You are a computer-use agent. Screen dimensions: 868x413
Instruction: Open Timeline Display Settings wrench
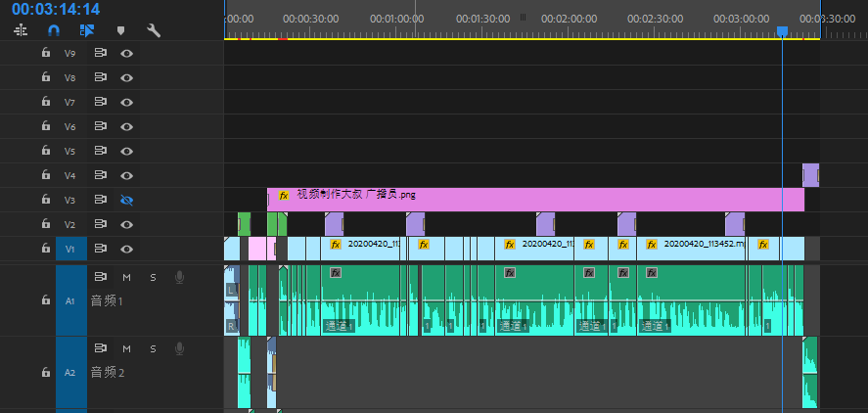tap(154, 30)
